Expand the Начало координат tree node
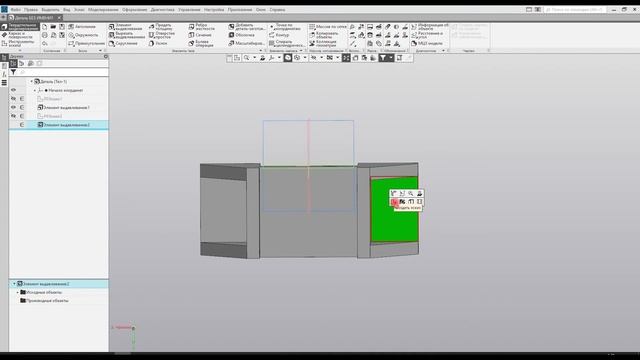640x360 pixels. coord(35,90)
